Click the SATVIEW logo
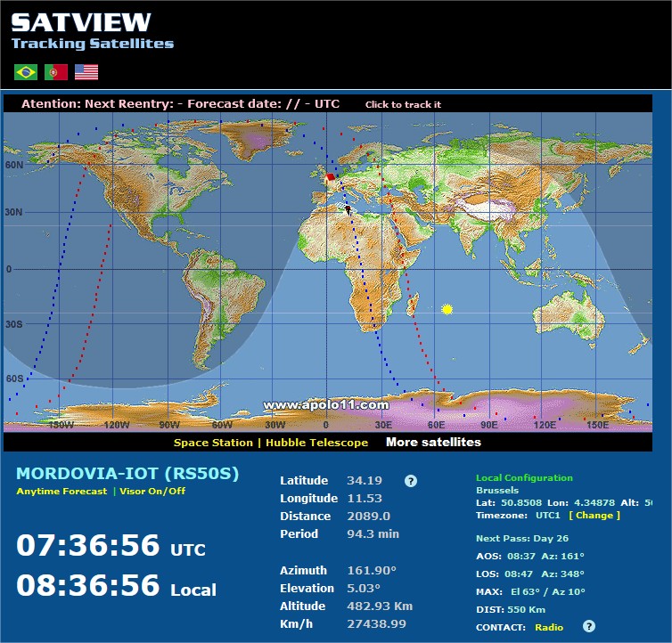672x643 pixels. click(x=81, y=22)
